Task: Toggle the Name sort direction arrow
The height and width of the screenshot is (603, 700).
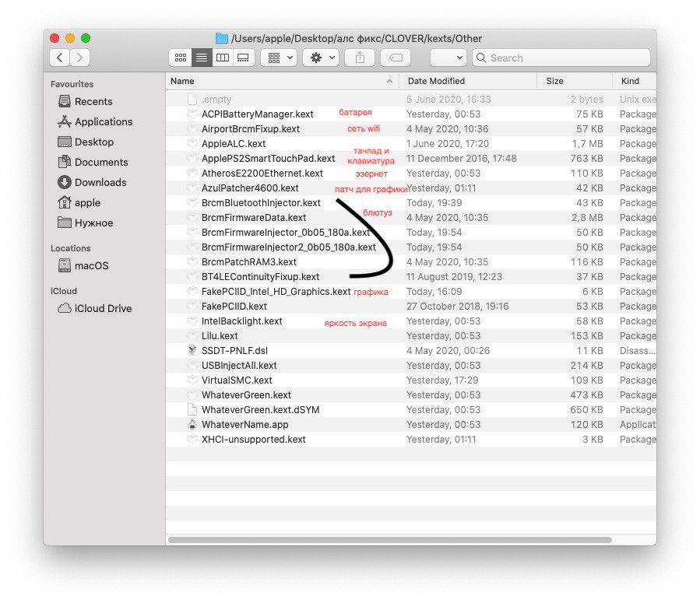Action: coord(389,81)
